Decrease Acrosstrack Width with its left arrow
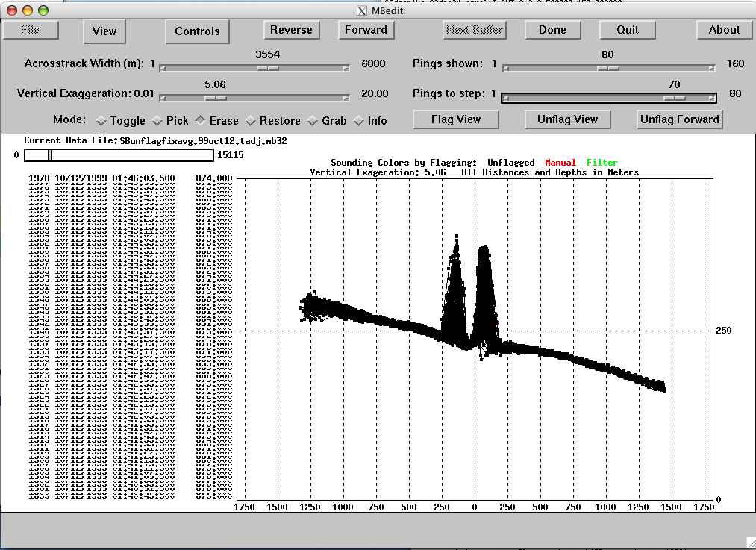This screenshot has height=550, width=756. (x=163, y=68)
